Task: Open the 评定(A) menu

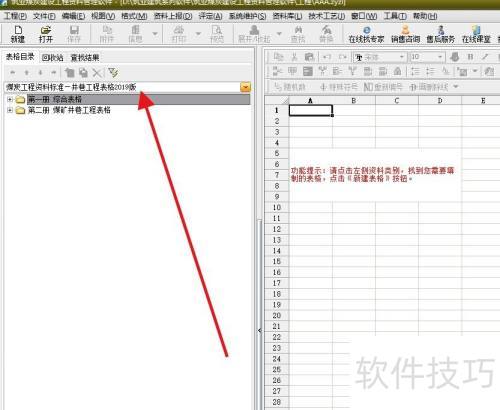Action: [210, 16]
